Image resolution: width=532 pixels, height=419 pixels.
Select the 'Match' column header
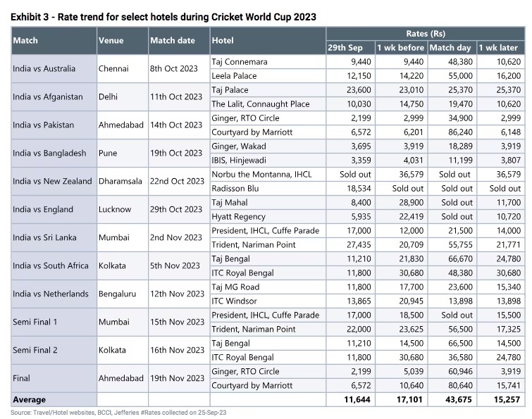54,41
